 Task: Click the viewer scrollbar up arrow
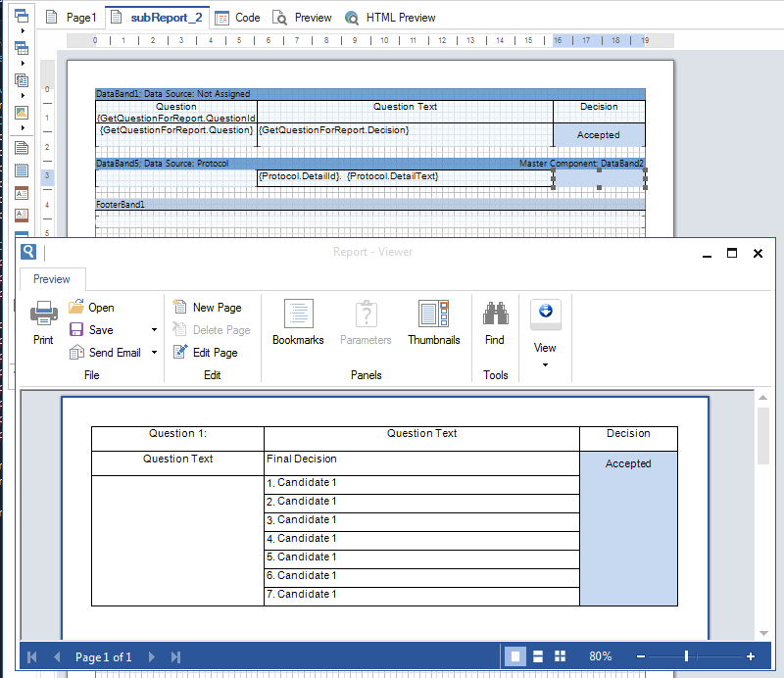coord(763,398)
